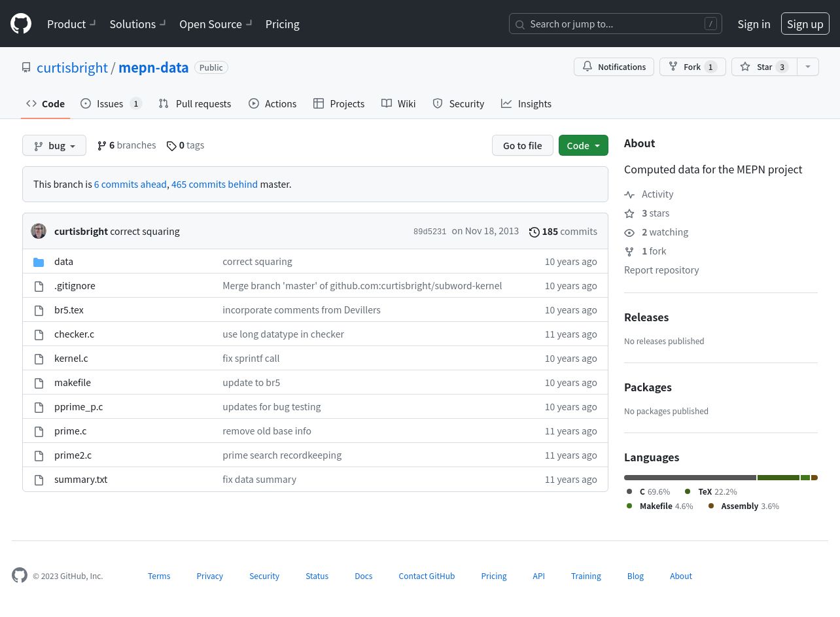
Task: Click the C language bar segment
Action: [690, 478]
